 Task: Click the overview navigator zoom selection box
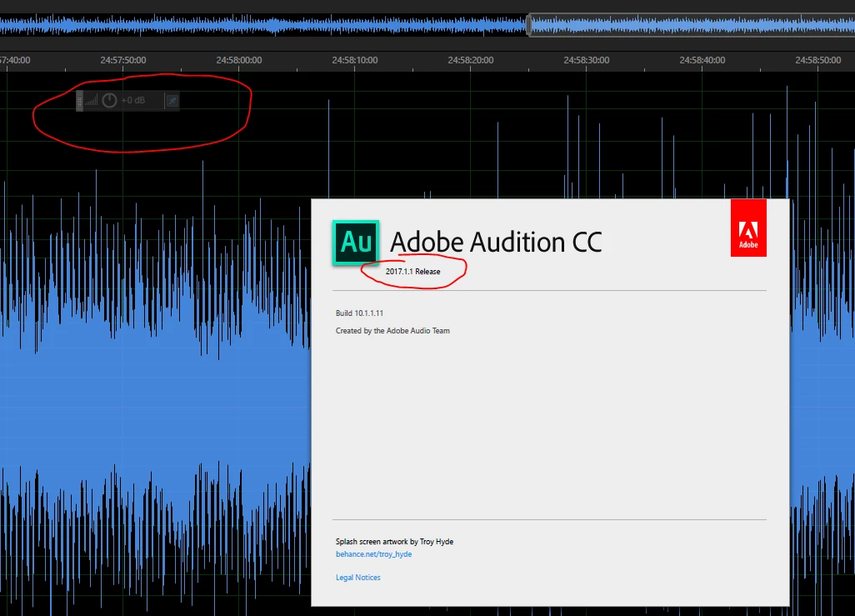[x=691, y=25]
